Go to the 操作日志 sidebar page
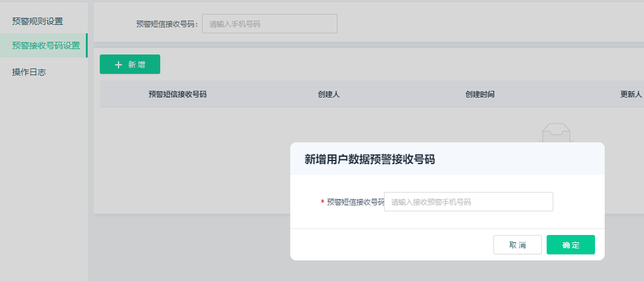Image resolution: width=644 pixels, height=281 pixels. click(x=29, y=72)
